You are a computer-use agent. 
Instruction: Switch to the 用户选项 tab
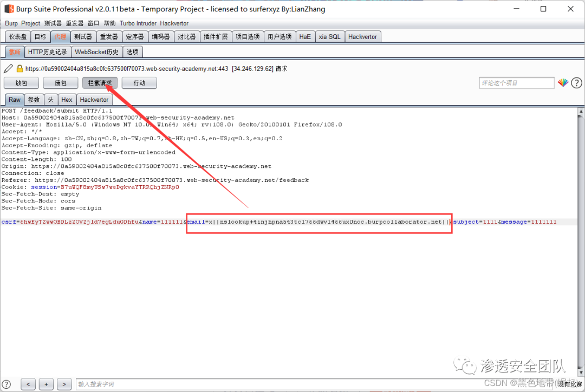pos(280,37)
